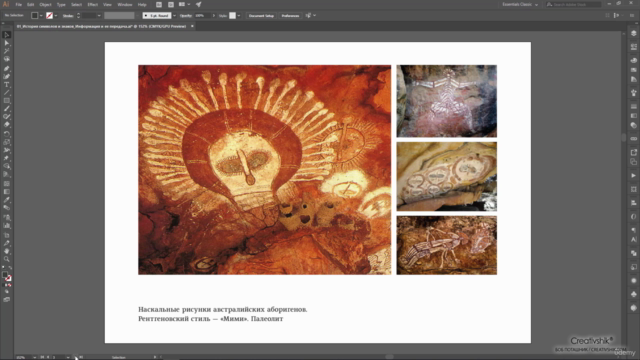This screenshot has width=640, height=360.
Task: Open the Window menu
Action: (x=125, y=4)
